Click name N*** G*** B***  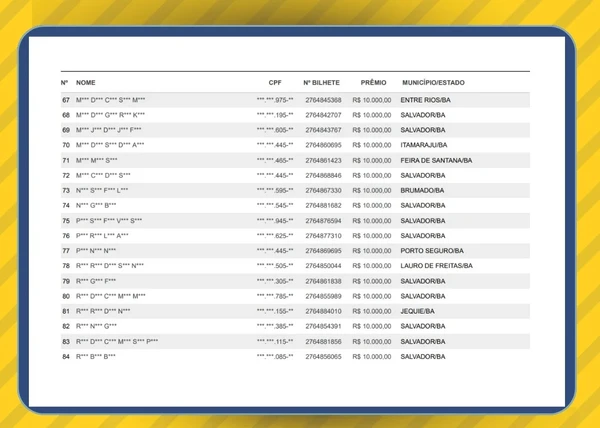[96, 206]
